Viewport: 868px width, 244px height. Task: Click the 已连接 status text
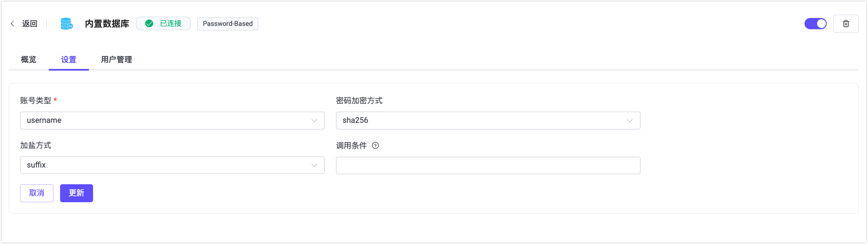pos(171,24)
